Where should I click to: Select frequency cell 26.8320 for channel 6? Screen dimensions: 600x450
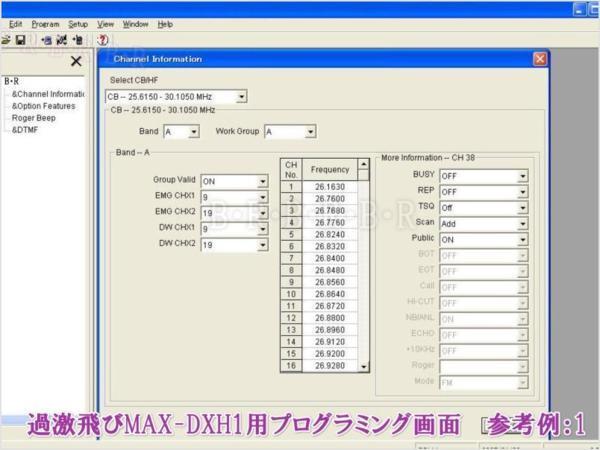pos(330,246)
